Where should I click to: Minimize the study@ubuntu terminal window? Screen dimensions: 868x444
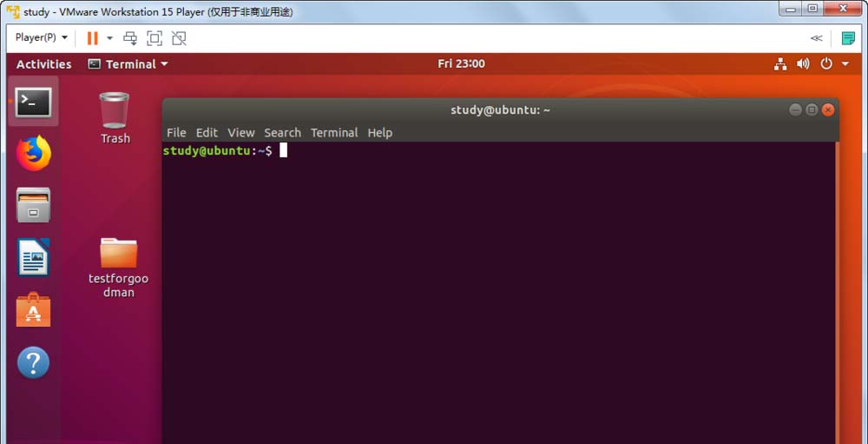point(795,109)
